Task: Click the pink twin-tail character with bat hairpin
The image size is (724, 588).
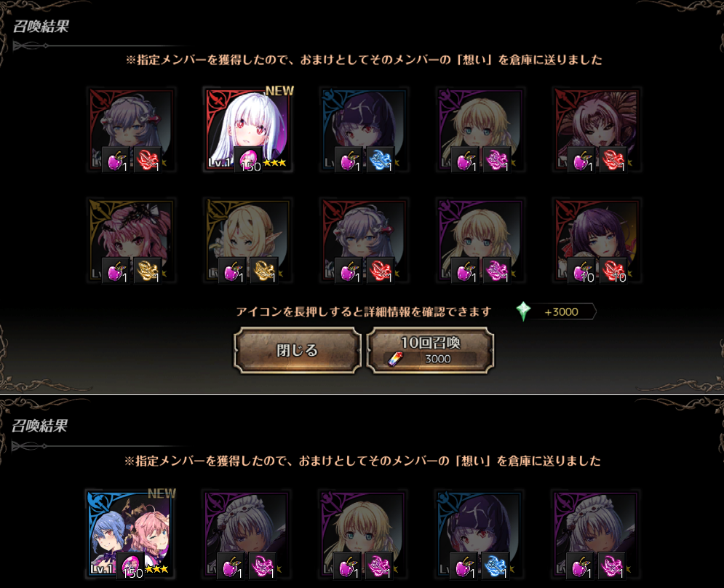Action: [x=131, y=241]
